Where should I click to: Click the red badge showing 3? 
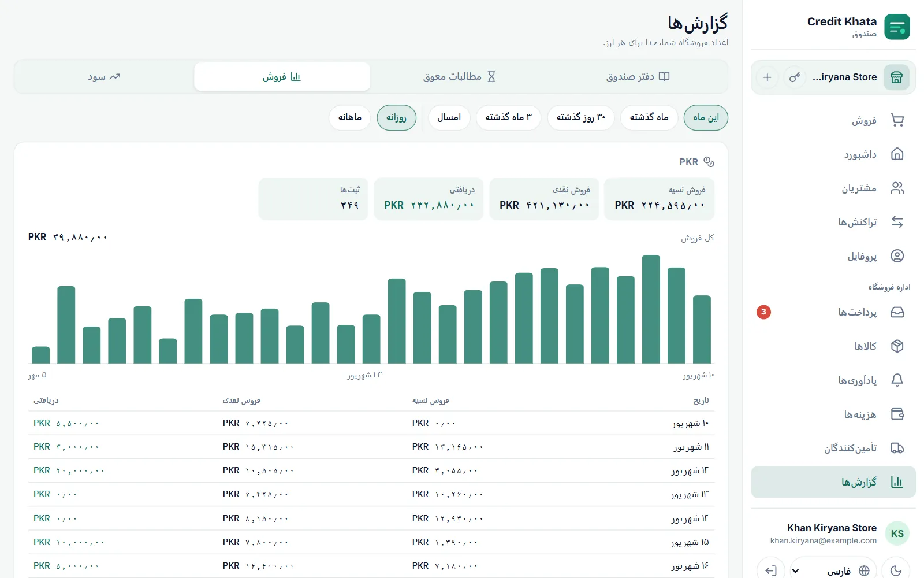(763, 312)
